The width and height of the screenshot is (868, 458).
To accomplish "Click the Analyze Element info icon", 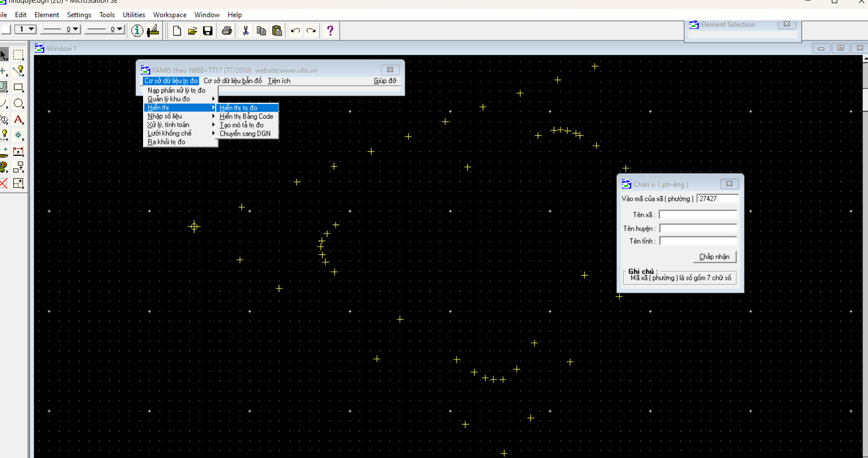I will click(137, 31).
